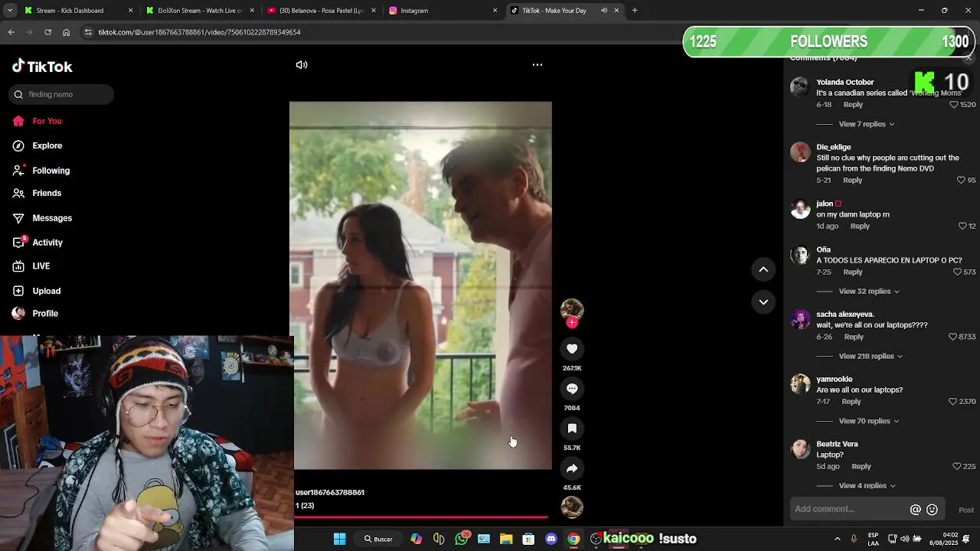The width and height of the screenshot is (980, 551).
Task: Reply to jalon's comment
Action: coord(860,227)
